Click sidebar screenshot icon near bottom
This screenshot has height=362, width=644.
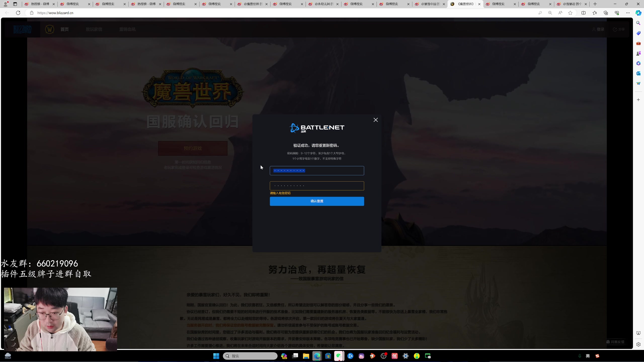[x=638, y=333]
